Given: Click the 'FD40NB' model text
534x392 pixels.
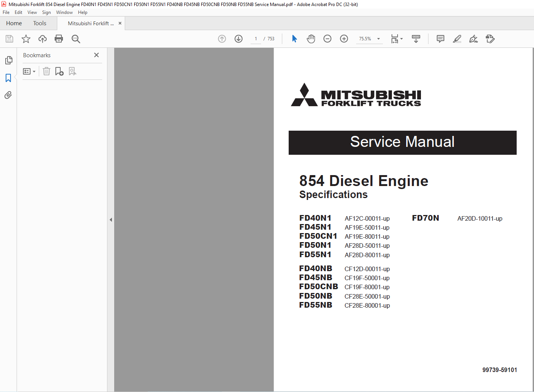Looking at the screenshot, I should click(x=316, y=268).
